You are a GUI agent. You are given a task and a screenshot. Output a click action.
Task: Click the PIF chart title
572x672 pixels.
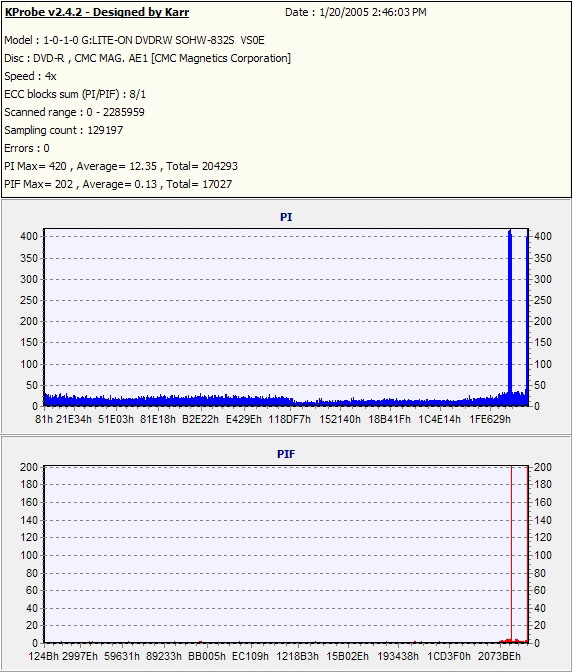click(286, 454)
